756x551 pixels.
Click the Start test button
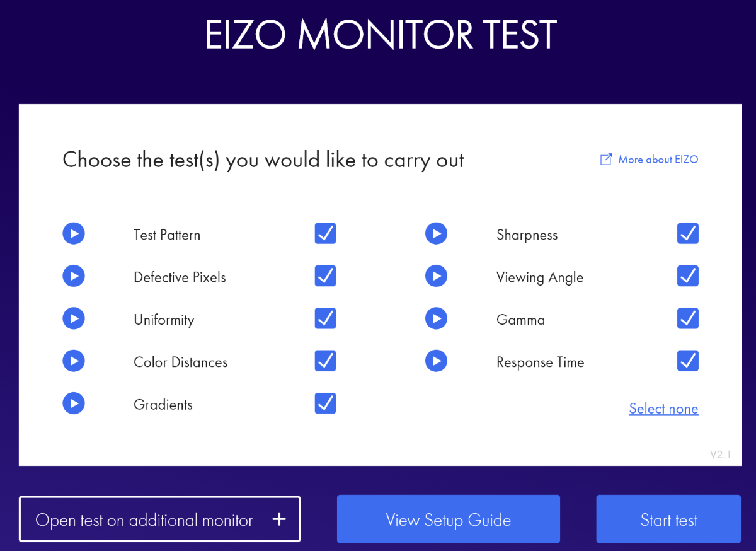(668, 519)
